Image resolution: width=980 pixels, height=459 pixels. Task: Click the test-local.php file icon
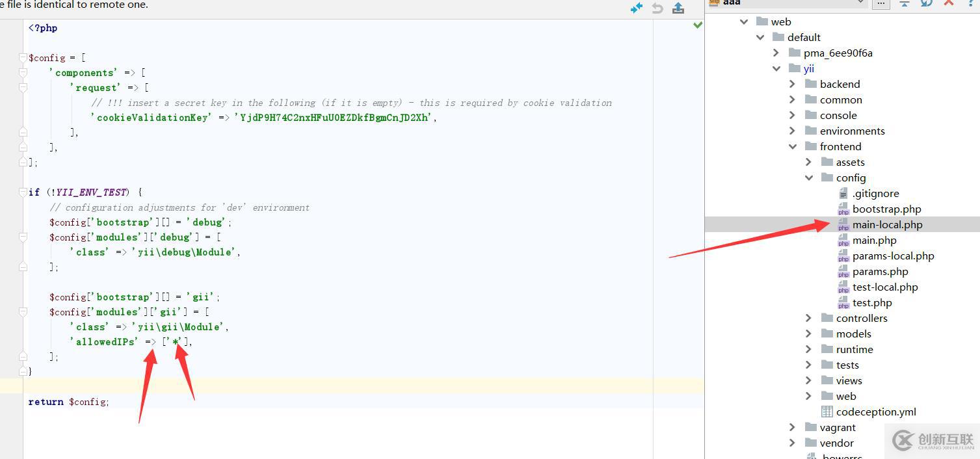tap(843, 287)
